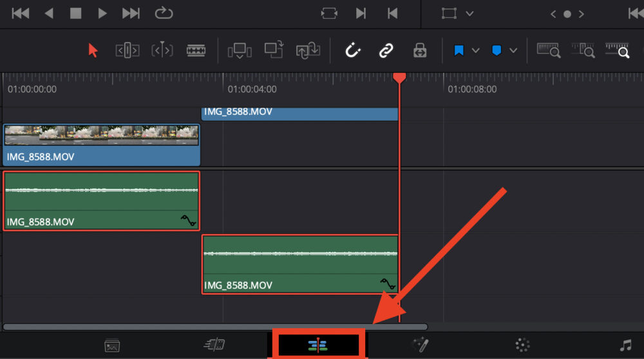Select the first green audio clip
The height and width of the screenshot is (359, 644).
click(102, 200)
